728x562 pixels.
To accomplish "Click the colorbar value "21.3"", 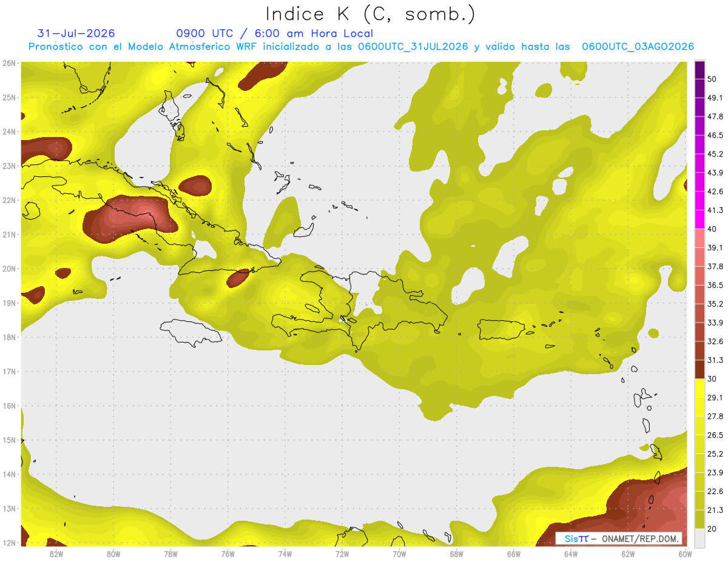I will pos(715,510).
